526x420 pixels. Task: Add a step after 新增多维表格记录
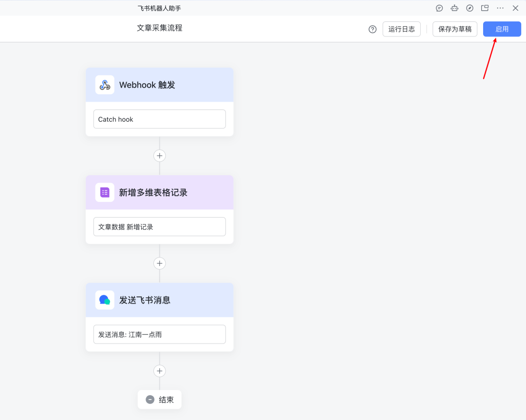click(160, 263)
